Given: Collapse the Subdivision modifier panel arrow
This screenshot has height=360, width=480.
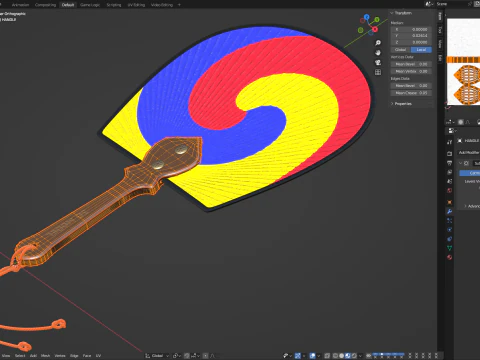Looking at the screenshot, I should tap(461, 163).
